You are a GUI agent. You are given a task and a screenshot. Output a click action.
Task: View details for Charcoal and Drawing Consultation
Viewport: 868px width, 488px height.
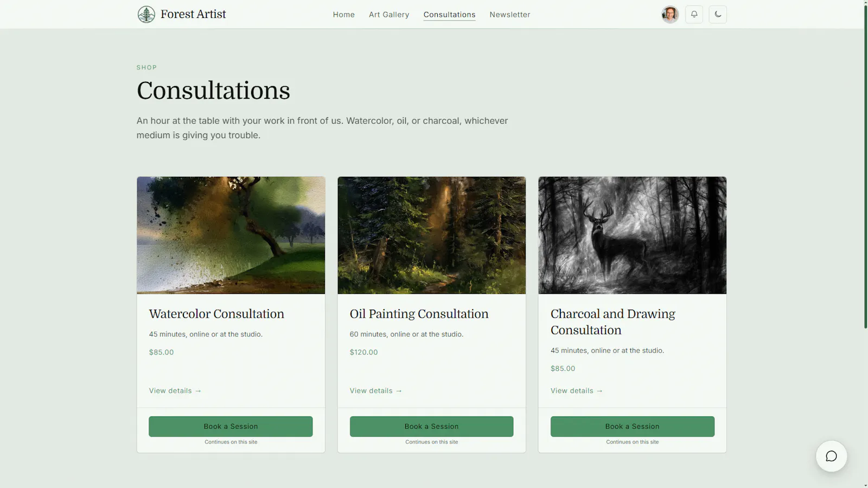tap(577, 390)
